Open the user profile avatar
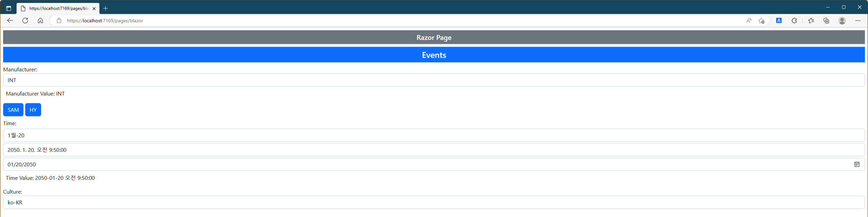 click(842, 21)
